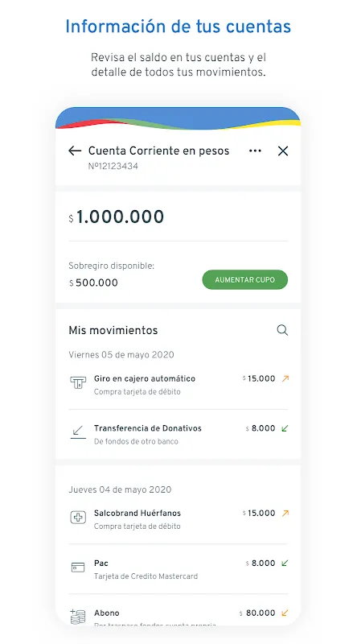The image size is (357, 644).
Task: Tap the AUMENTAR CUPO button
Action: [x=245, y=279]
